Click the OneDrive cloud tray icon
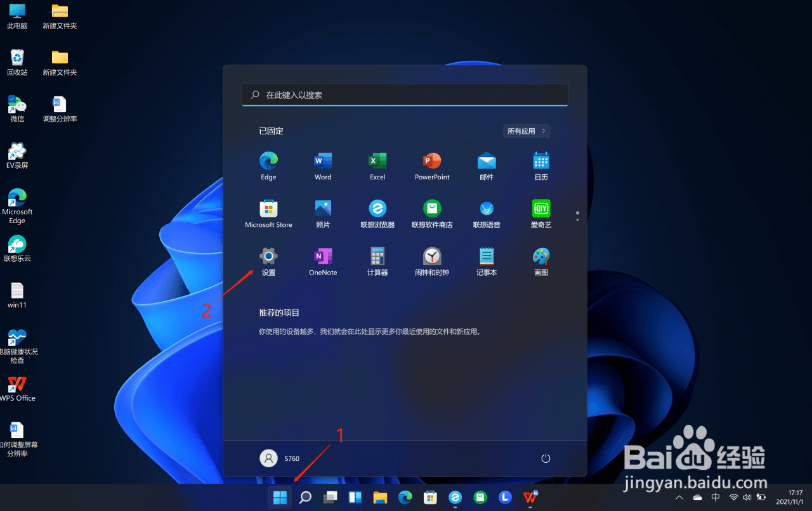Viewport: 812px width, 511px height. (x=698, y=498)
